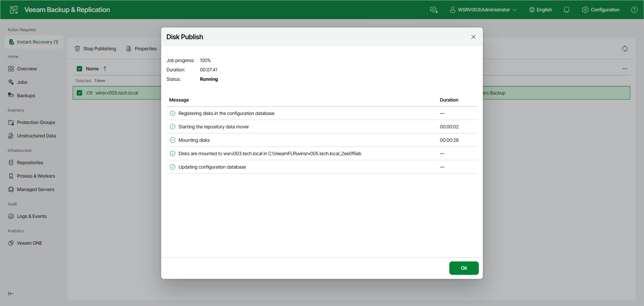Click the disk icon beside winsrv005.tech.local
The height and width of the screenshot is (306, 644).
coord(89,93)
